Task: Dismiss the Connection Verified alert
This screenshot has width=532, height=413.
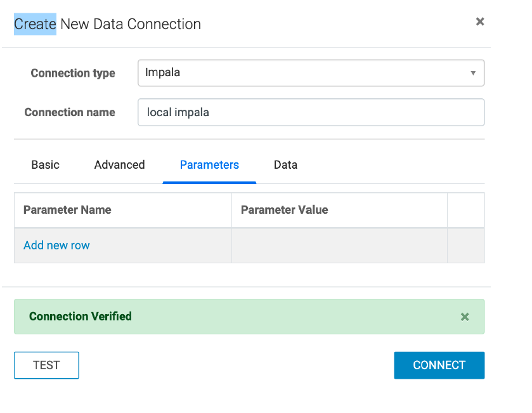Action: pyautogui.click(x=465, y=317)
